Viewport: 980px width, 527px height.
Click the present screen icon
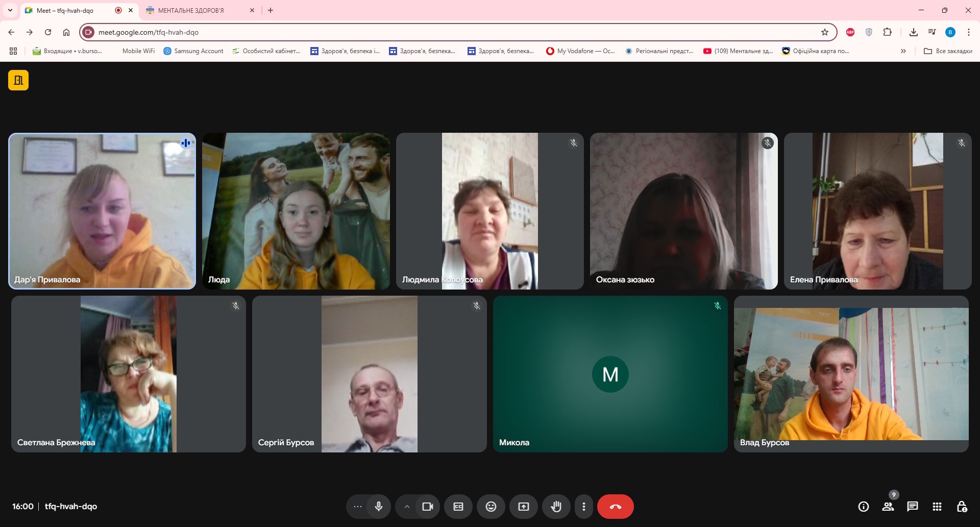coord(524,507)
